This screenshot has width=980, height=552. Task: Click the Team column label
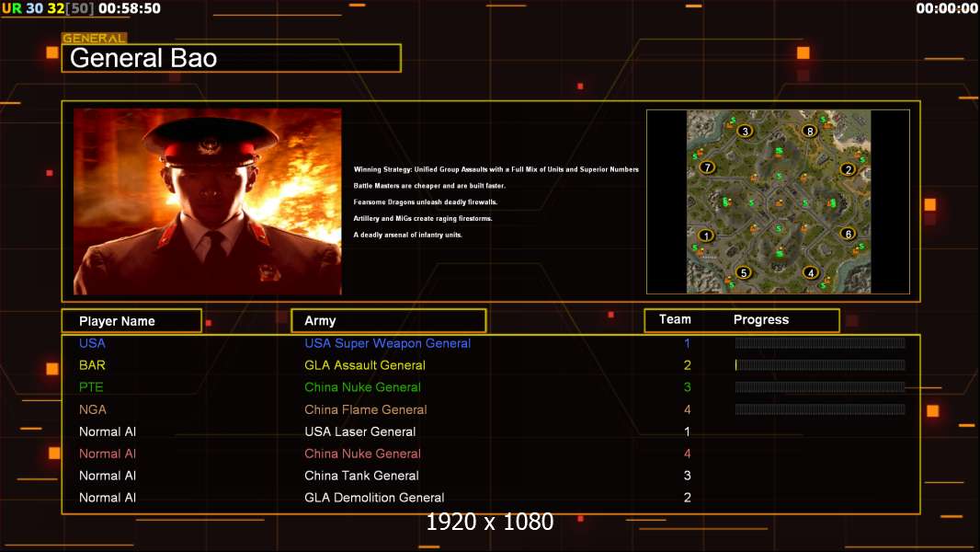[x=675, y=319]
